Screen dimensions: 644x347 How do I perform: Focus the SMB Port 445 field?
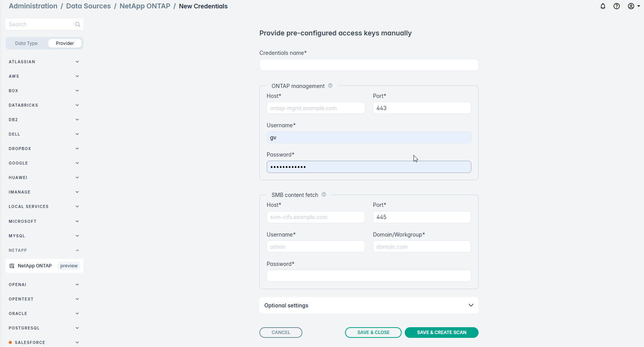tap(422, 217)
